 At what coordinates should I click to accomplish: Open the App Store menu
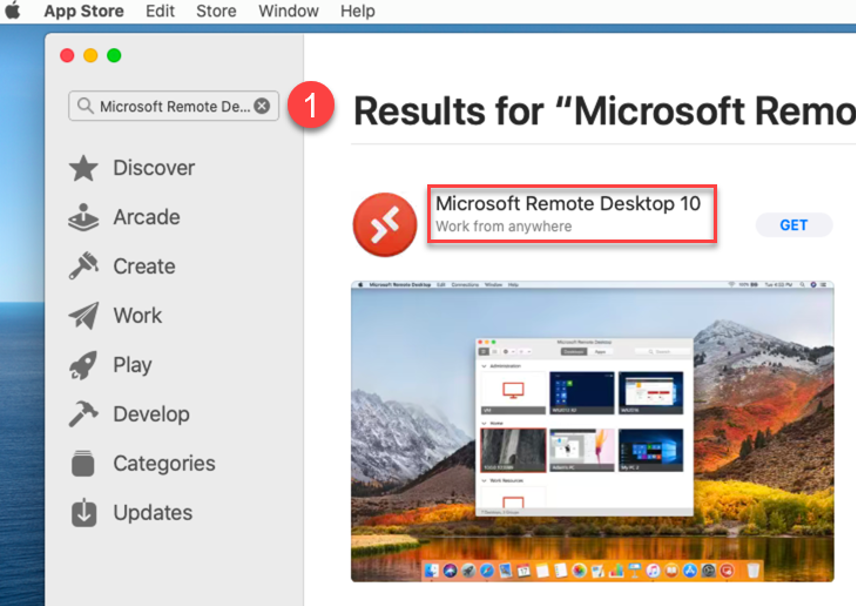coord(84,11)
